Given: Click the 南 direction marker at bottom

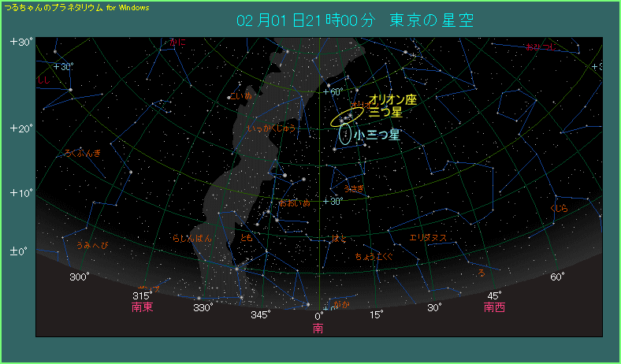Looking at the screenshot, I should (318, 328).
